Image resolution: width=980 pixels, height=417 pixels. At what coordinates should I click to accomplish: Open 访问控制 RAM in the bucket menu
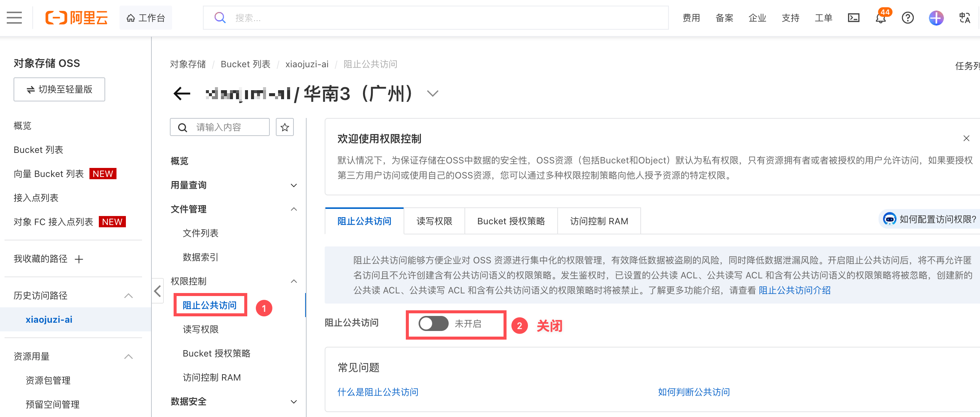(x=212, y=377)
